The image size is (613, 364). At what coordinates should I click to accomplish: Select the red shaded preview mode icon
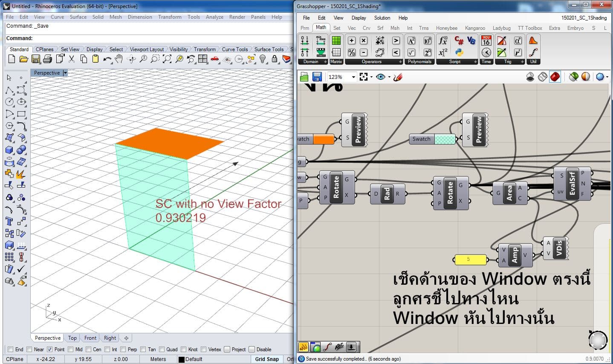555,77
